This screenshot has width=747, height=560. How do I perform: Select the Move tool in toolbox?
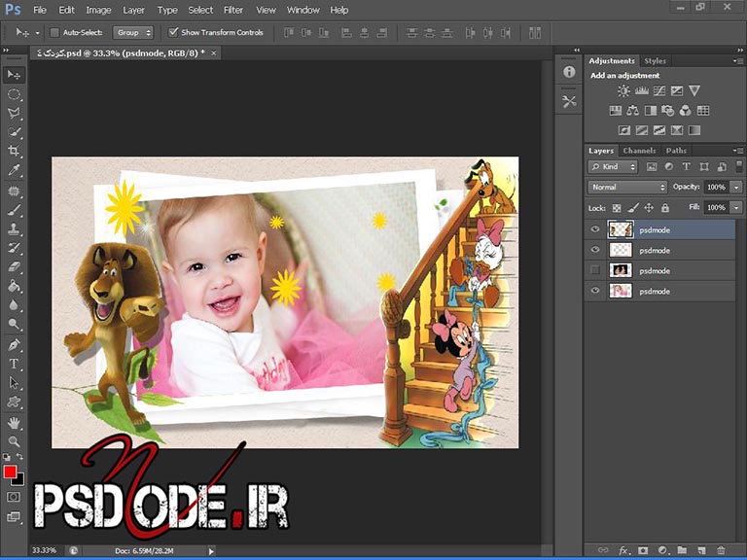[x=14, y=75]
